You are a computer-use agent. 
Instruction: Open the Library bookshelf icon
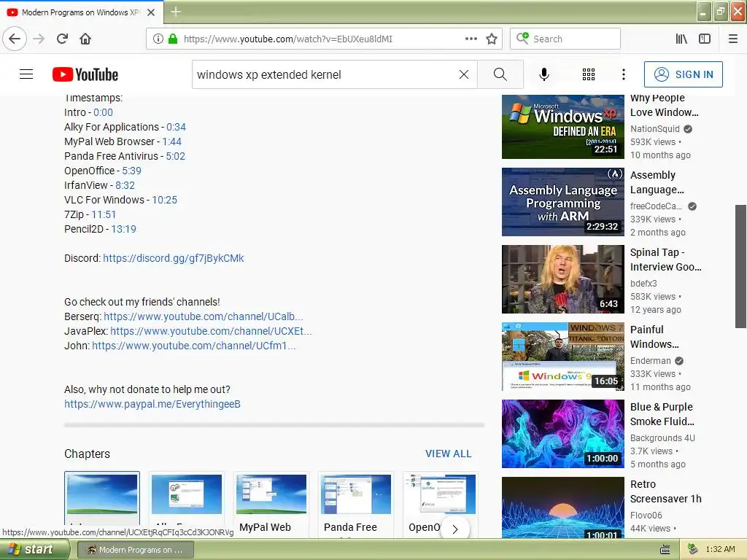[x=681, y=39]
